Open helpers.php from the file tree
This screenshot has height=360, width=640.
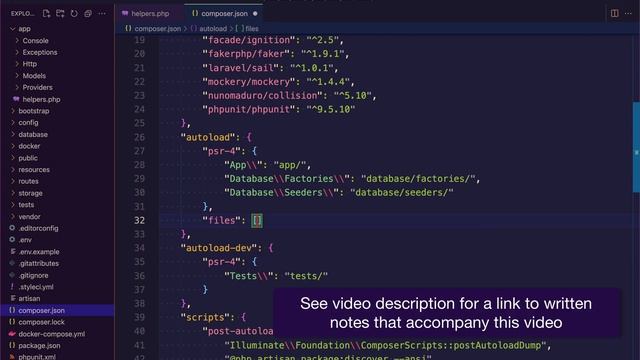click(41, 99)
